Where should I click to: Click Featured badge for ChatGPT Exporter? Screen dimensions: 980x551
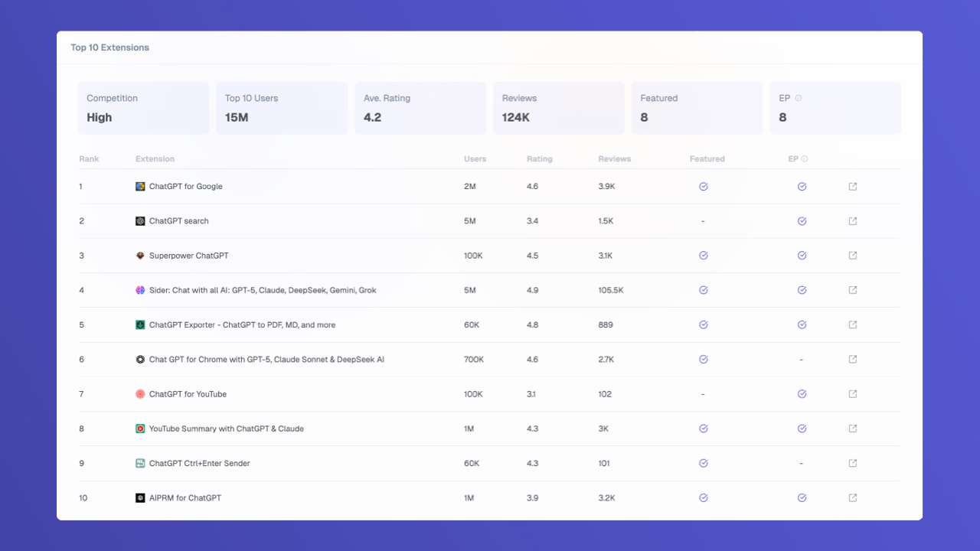(703, 324)
